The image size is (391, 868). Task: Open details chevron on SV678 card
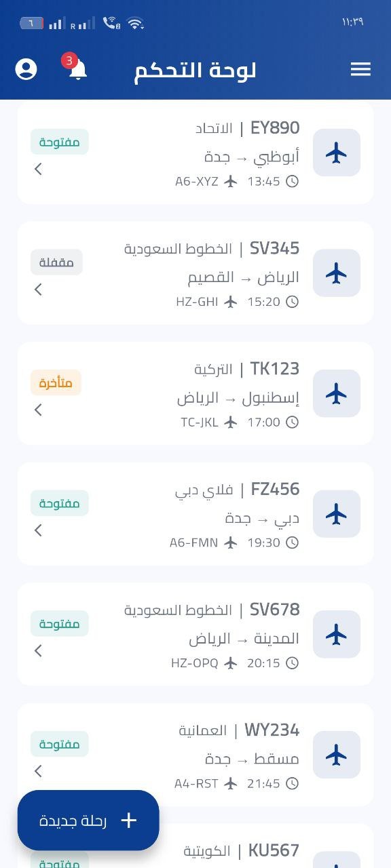(38, 650)
